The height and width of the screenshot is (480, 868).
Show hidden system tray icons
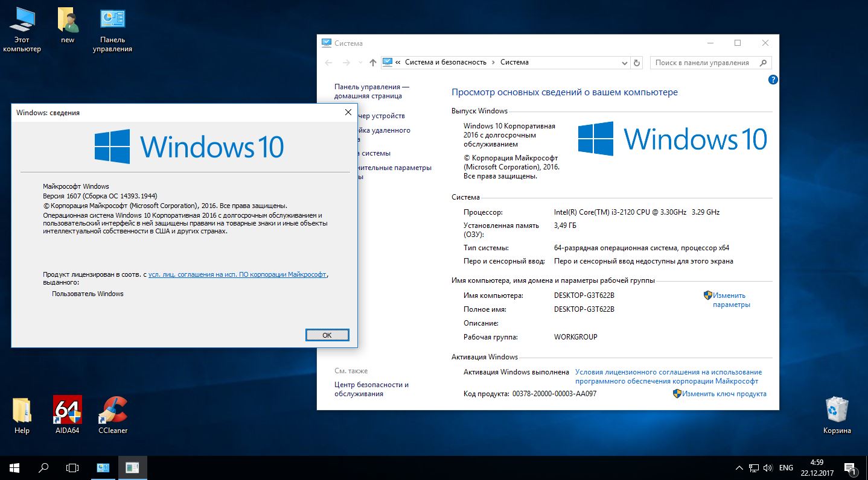coord(739,468)
